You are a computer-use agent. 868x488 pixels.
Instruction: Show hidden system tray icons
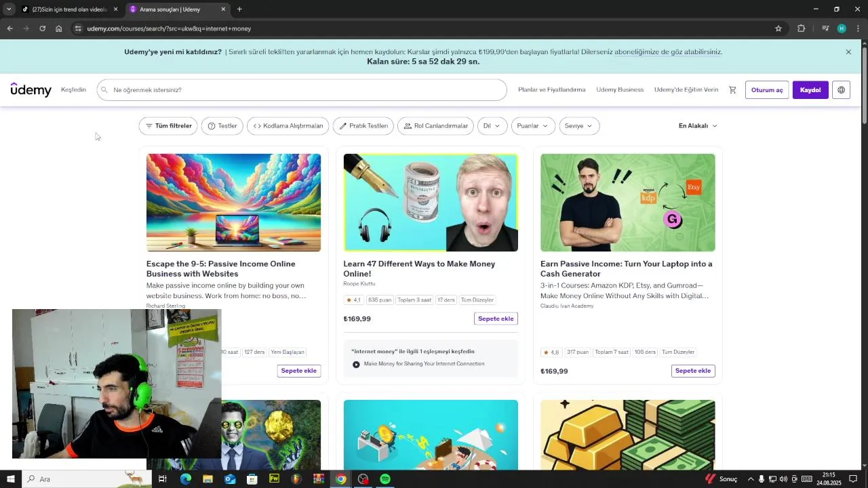click(x=751, y=479)
